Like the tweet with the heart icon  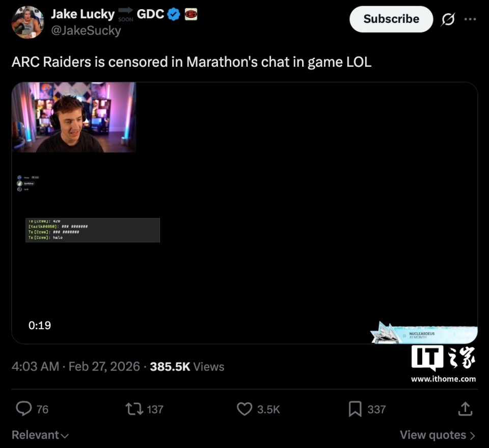[x=244, y=409]
